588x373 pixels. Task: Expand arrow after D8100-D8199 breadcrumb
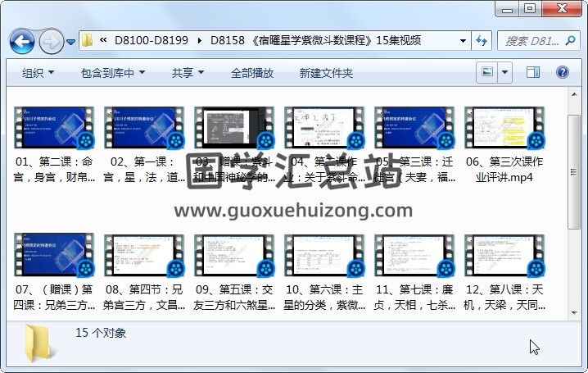tap(199, 40)
